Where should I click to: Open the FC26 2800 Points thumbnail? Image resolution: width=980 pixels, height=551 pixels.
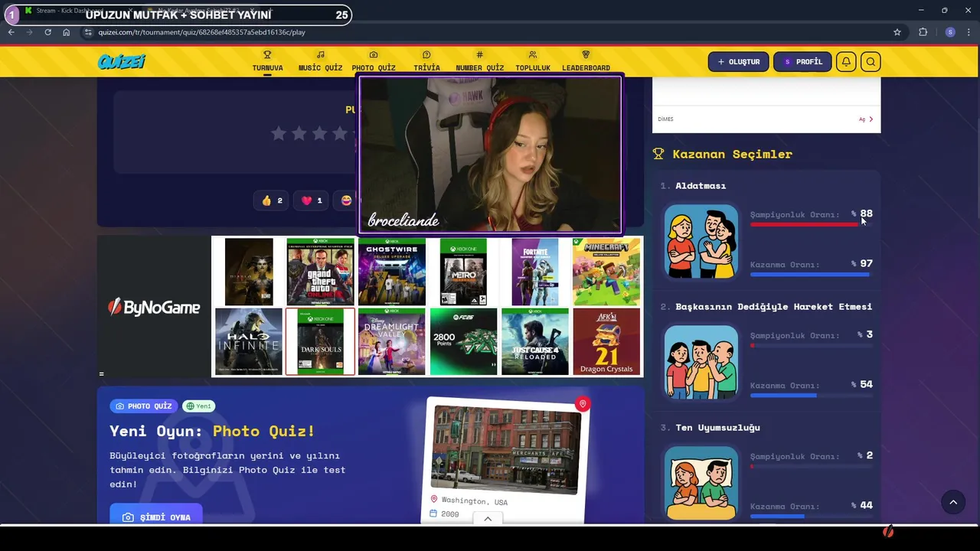coord(463,341)
